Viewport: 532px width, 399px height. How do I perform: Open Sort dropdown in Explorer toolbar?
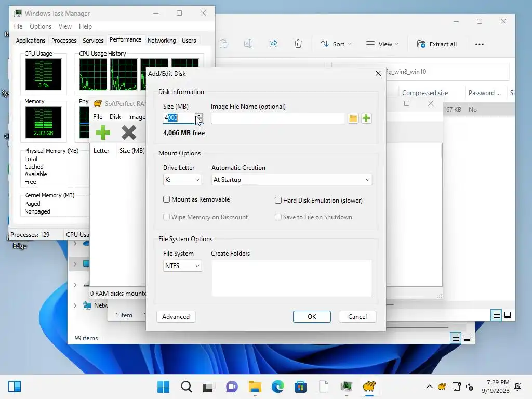[336, 44]
